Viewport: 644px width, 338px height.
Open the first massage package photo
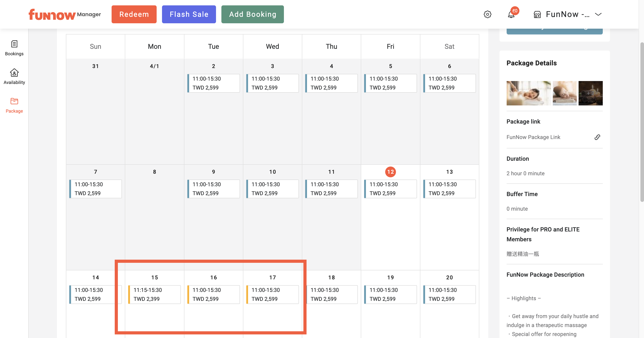pos(529,93)
